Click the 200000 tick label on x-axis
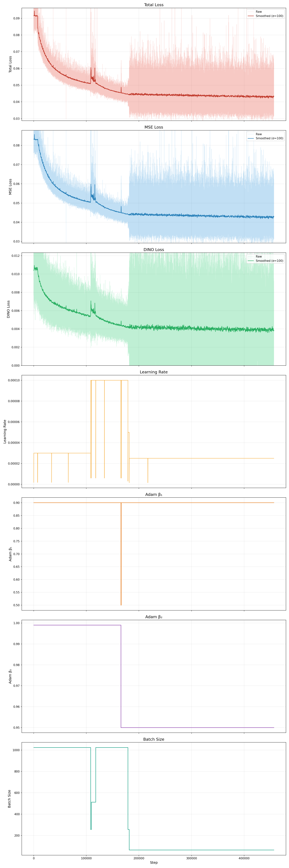Image resolution: width=289 pixels, height=868 pixels. click(x=139, y=858)
